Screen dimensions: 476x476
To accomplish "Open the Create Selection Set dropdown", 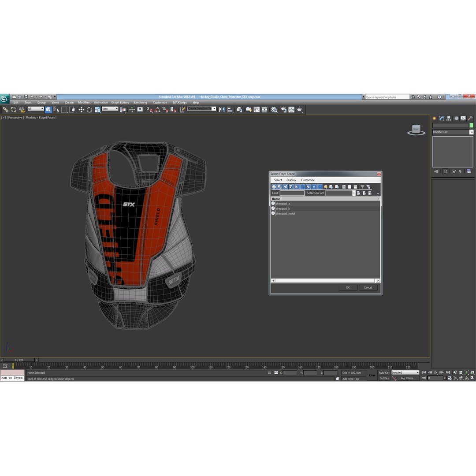I will 201,109.
